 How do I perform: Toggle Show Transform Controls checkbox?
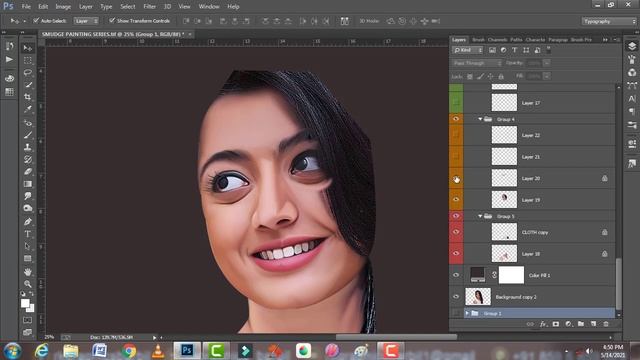[111, 20]
